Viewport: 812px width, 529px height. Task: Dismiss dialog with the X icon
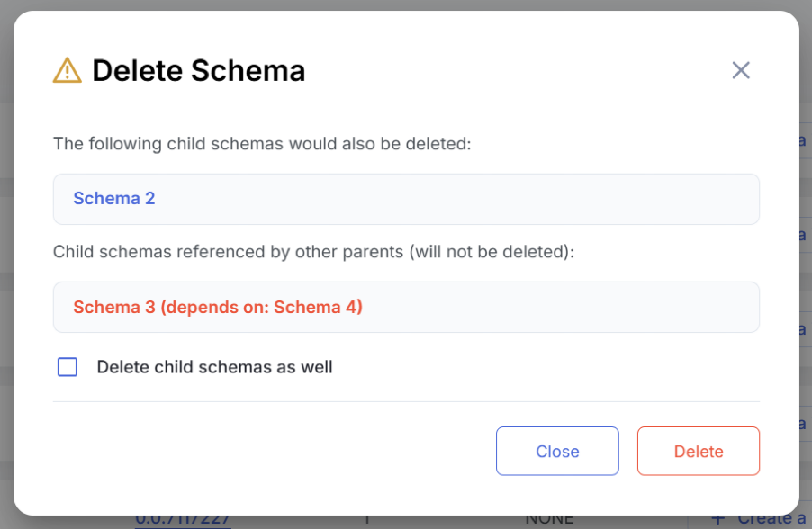741,70
